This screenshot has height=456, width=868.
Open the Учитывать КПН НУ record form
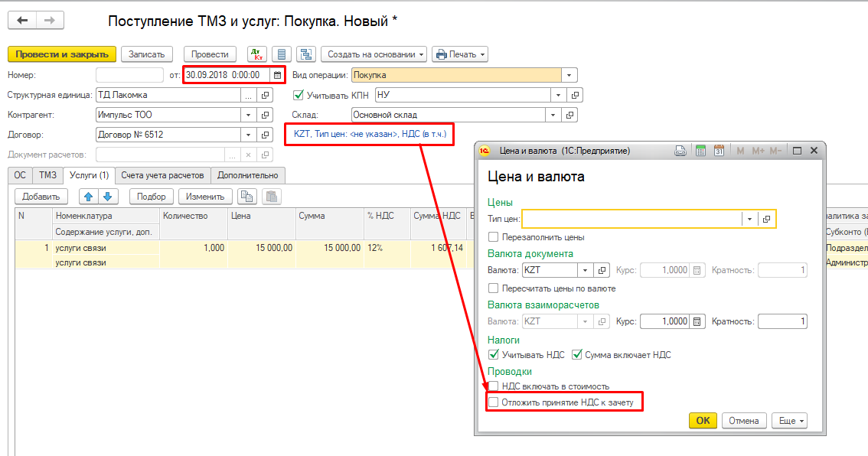click(575, 95)
